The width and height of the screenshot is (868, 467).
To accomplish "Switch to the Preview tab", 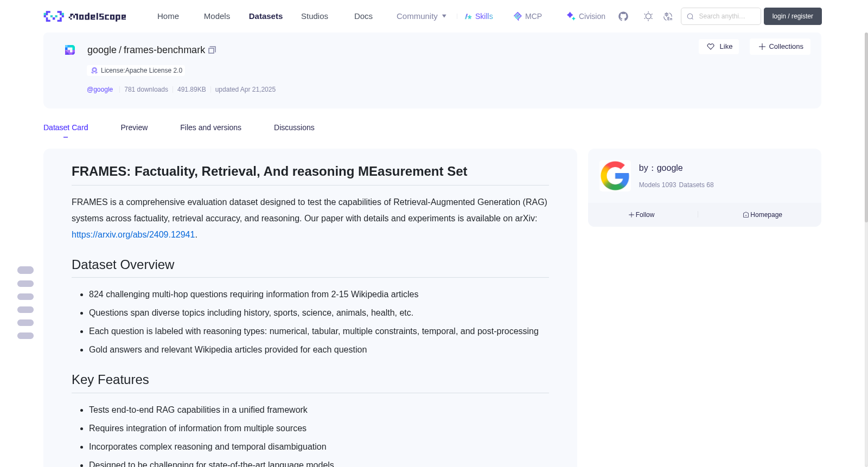I will pos(134,127).
